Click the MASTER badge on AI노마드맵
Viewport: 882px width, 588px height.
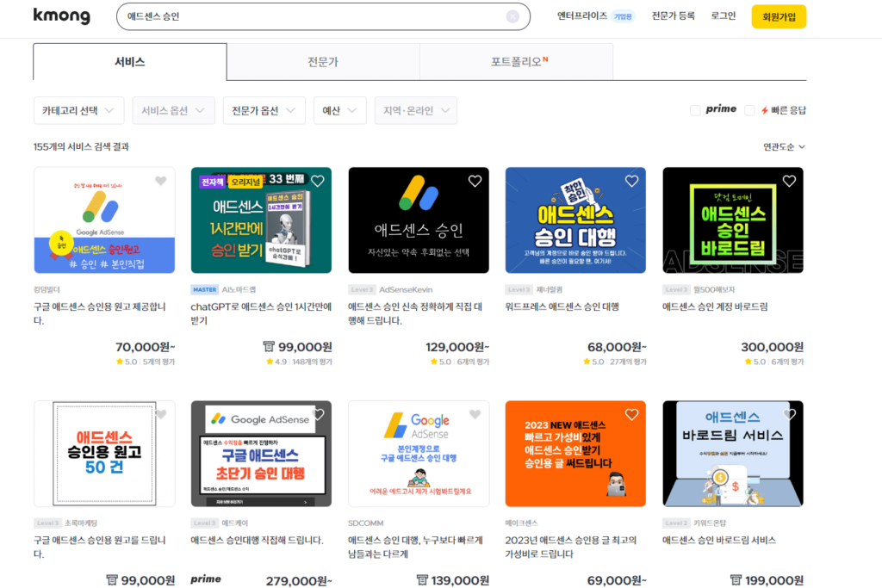pyautogui.click(x=205, y=289)
